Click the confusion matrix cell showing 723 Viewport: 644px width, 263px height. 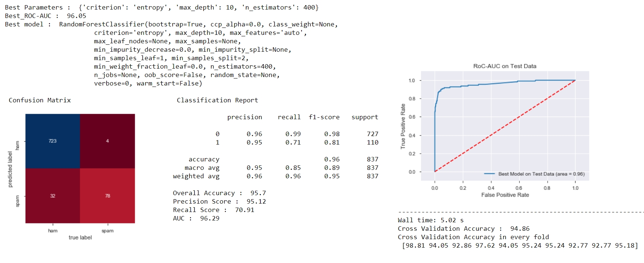tap(53, 141)
